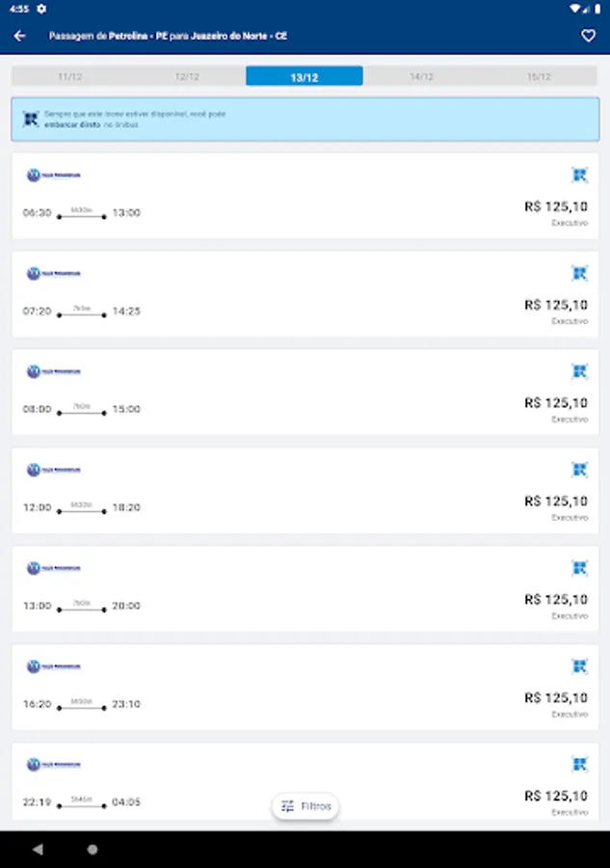Screen dimensions: 610x868
Task: Select the 16:20 Executivo trip card
Action: tap(305, 687)
